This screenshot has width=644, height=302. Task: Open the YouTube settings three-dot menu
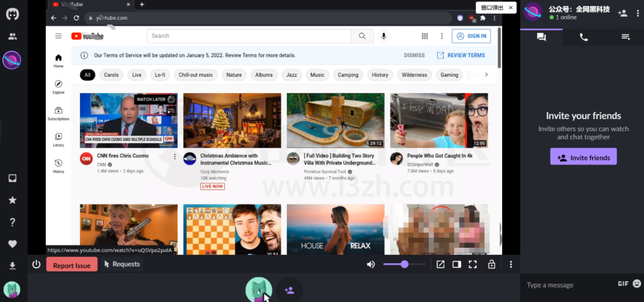[x=442, y=36]
